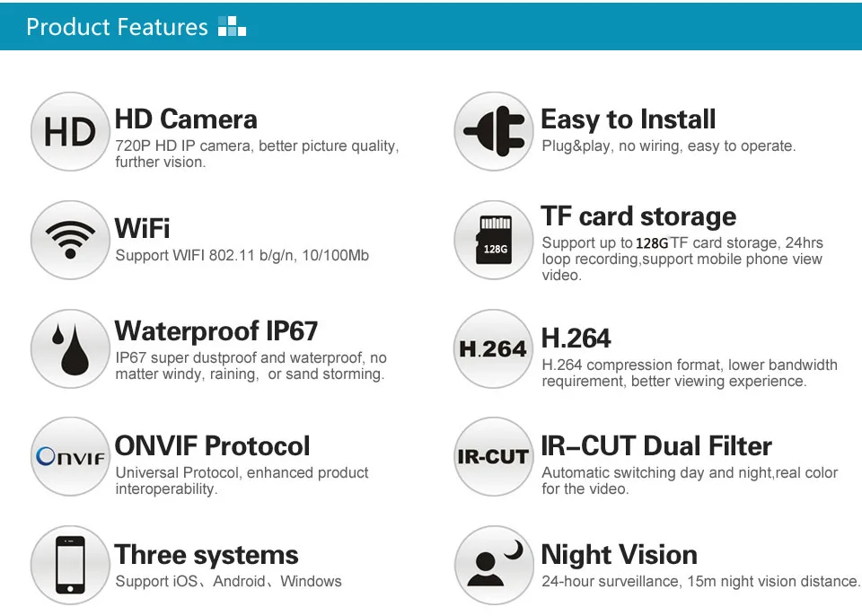Image resolution: width=862 pixels, height=616 pixels.
Task: Click the Three systems heading
Action: pyautogui.click(x=207, y=554)
